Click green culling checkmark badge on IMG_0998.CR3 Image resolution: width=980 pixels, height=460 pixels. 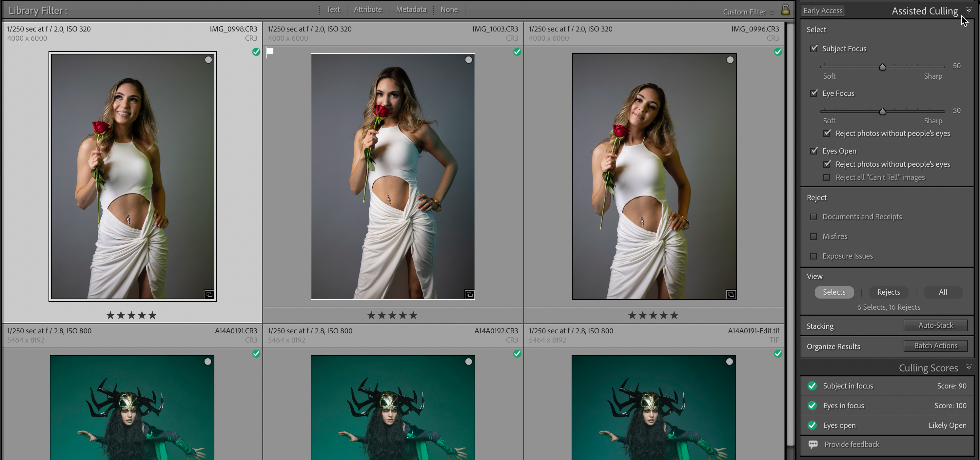(256, 52)
